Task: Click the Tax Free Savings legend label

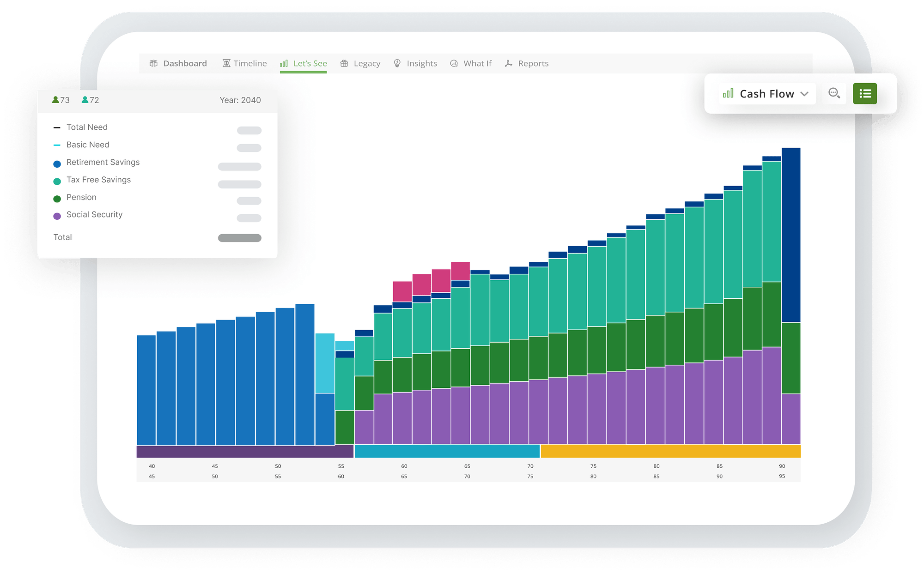Action: pos(98,180)
